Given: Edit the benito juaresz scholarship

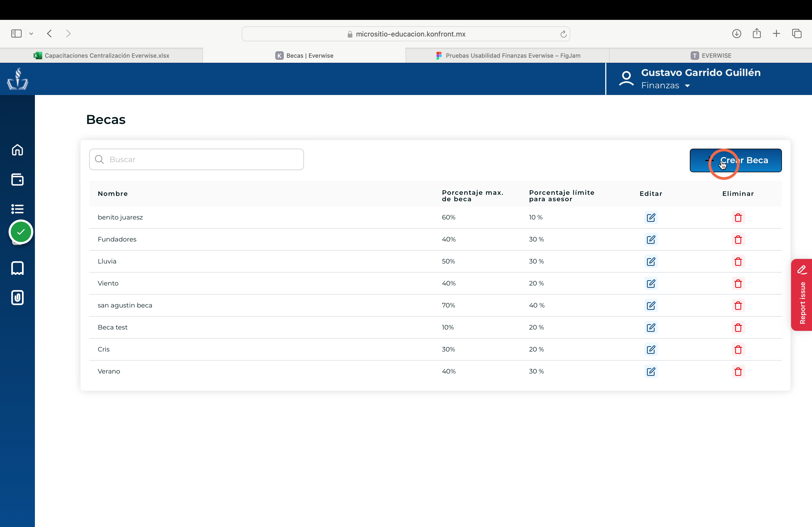Looking at the screenshot, I should point(651,217).
